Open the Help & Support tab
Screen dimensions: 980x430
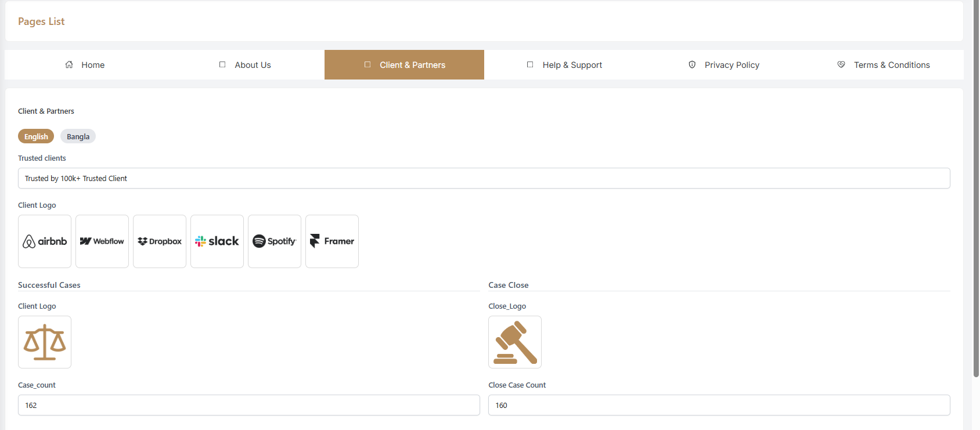[x=564, y=64]
